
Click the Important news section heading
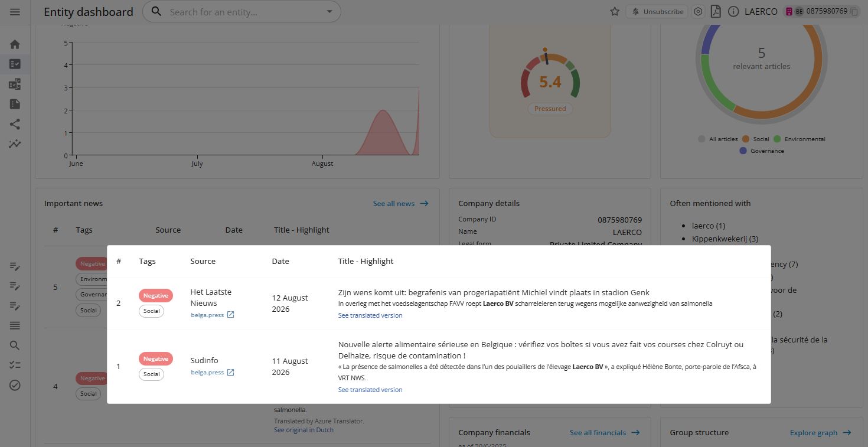point(73,204)
